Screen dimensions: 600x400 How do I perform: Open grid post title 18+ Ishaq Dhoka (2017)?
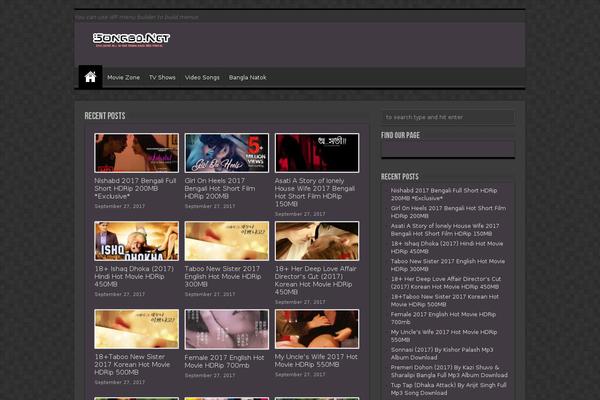click(134, 276)
